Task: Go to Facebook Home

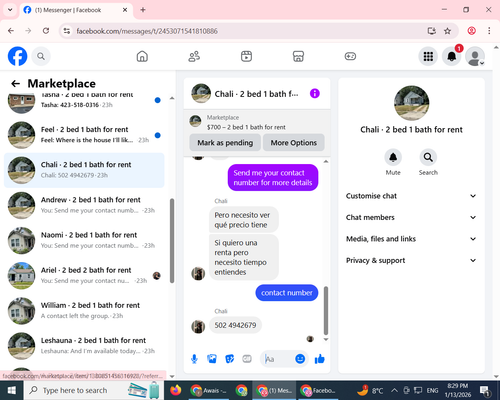Action: coord(142,56)
